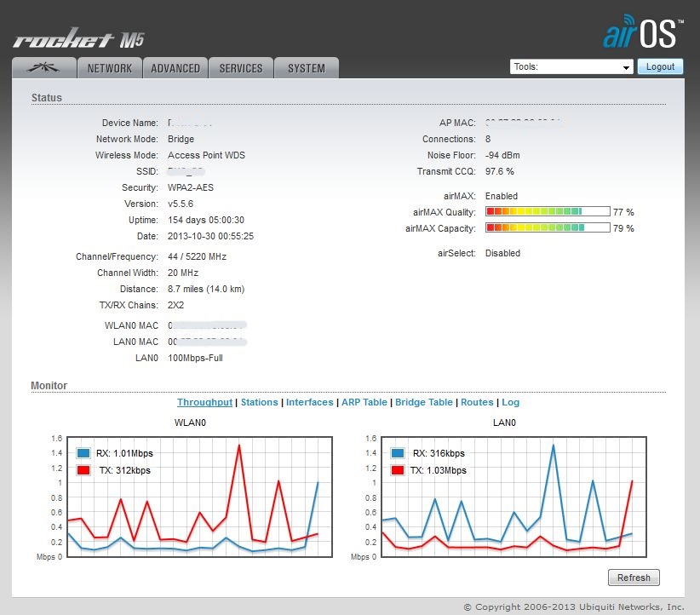
Task: Click the Status section heading
Action: point(47,97)
